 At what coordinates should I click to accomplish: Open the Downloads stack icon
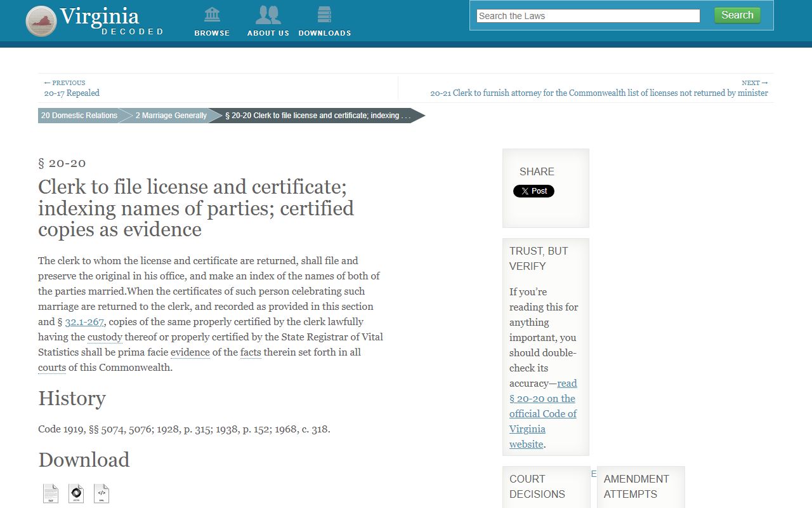pos(324,14)
